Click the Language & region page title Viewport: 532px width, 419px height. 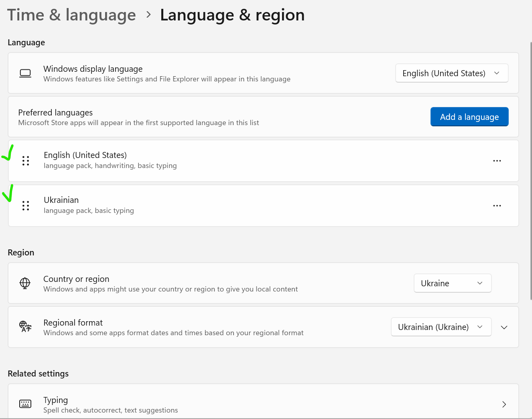coord(232,15)
